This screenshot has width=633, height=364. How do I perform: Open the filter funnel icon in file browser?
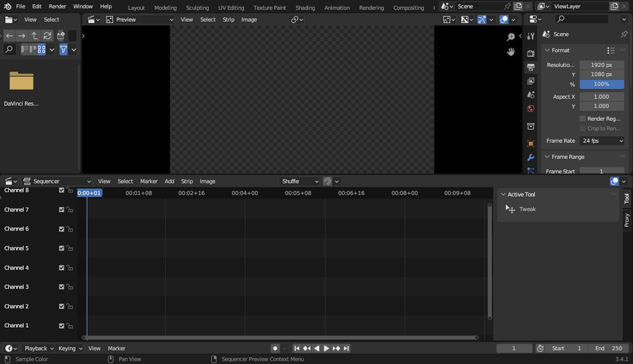pos(63,49)
